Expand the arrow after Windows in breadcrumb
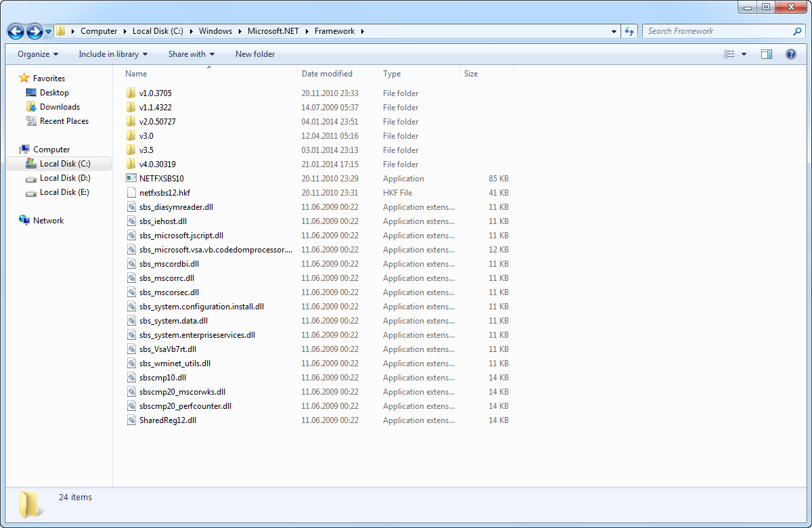 [x=239, y=31]
